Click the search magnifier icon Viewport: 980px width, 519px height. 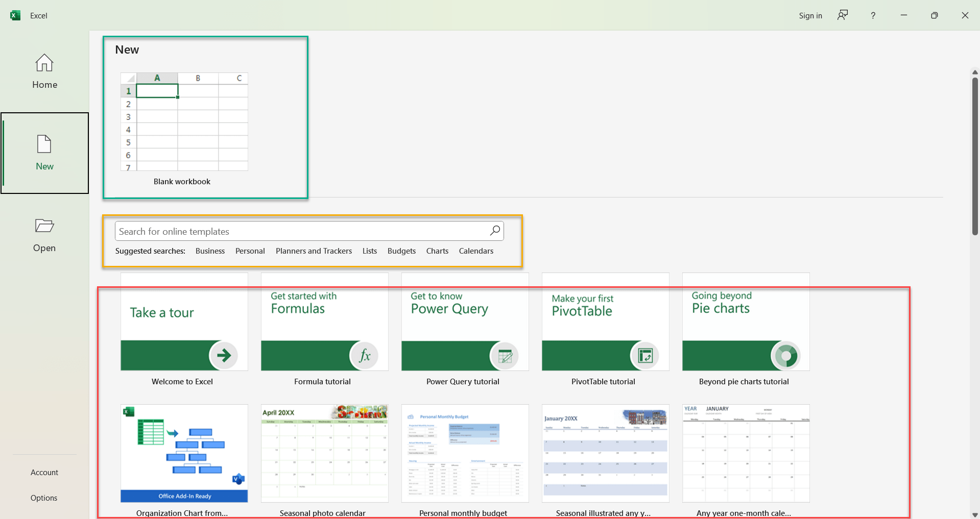pos(495,231)
